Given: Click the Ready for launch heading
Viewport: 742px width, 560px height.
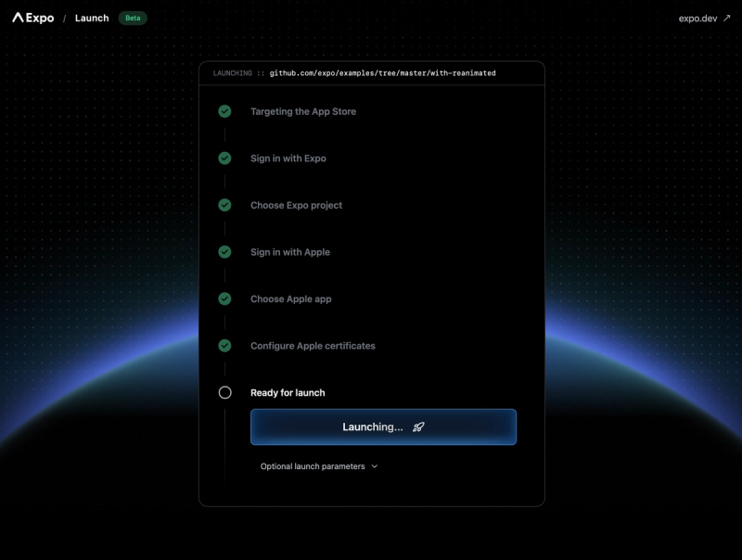Looking at the screenshot, I should point(288,392).
